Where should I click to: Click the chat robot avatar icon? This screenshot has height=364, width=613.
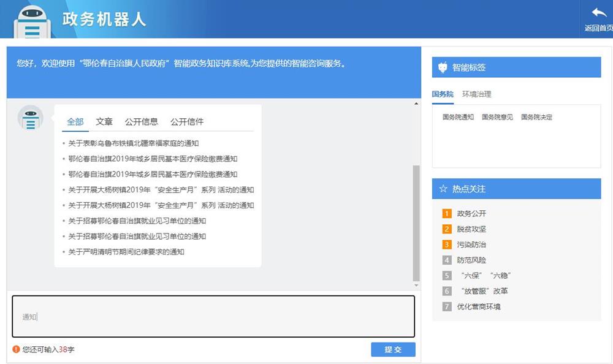pyautogui.click(x=31, y=118)
